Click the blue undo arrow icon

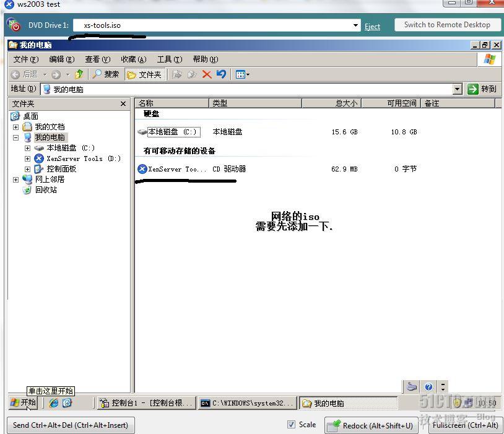coord(221,74)
